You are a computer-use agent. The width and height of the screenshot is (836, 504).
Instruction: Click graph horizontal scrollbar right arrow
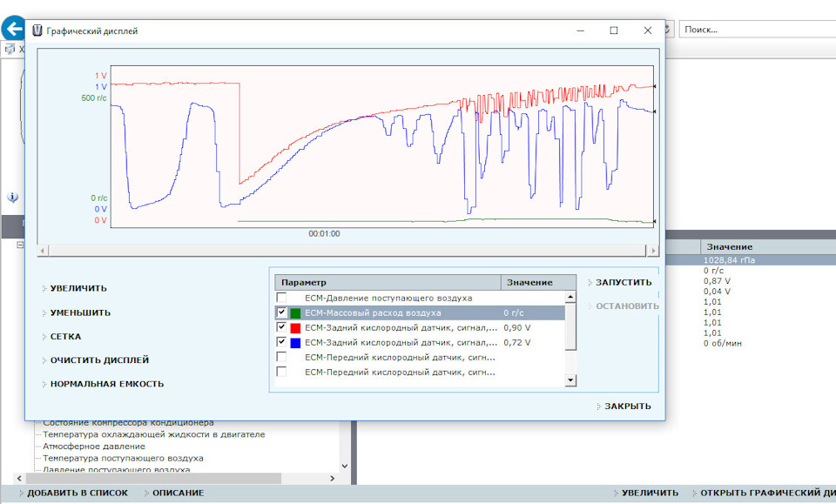[x=653, y=251]
